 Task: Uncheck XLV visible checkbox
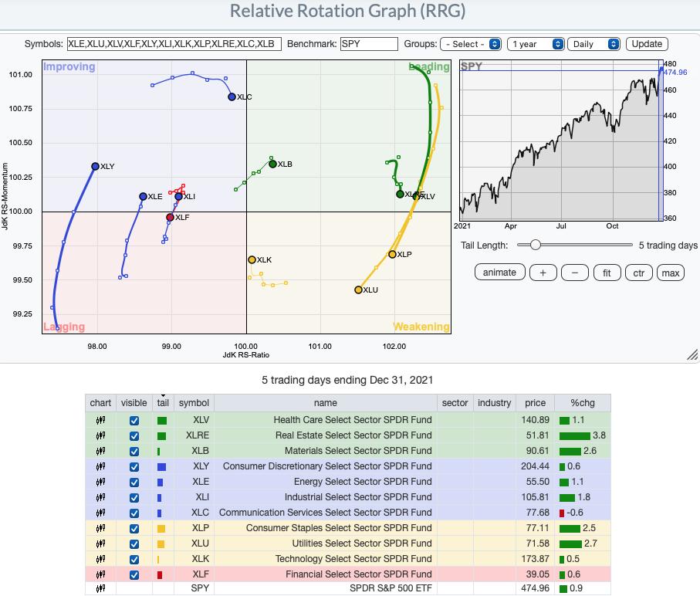coord(134,421)
